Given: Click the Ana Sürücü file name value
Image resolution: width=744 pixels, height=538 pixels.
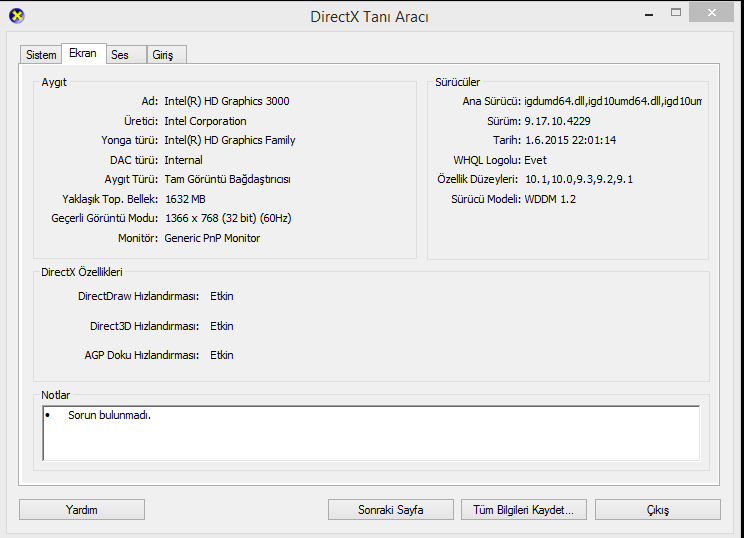Looking at the screenshot, I should point(613,101).
